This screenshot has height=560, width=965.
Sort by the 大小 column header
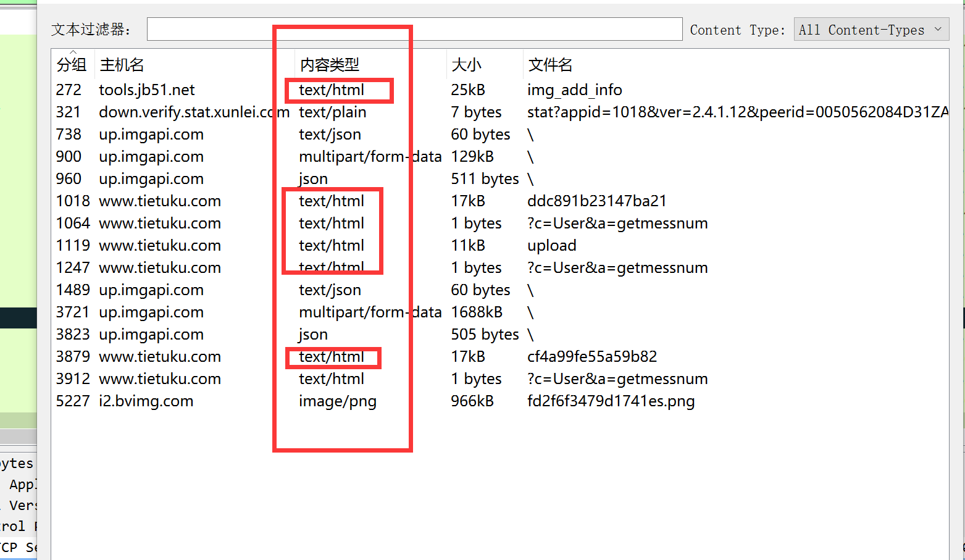[x=466, y=64]
